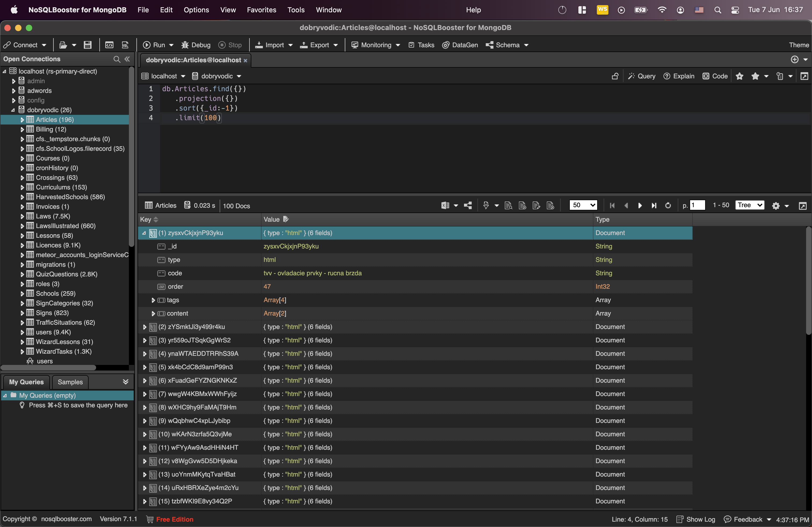Click the delete document icon in results toolbar
Image resolution: width=812 pixels, height=527 pixels.
coord(550,206)
